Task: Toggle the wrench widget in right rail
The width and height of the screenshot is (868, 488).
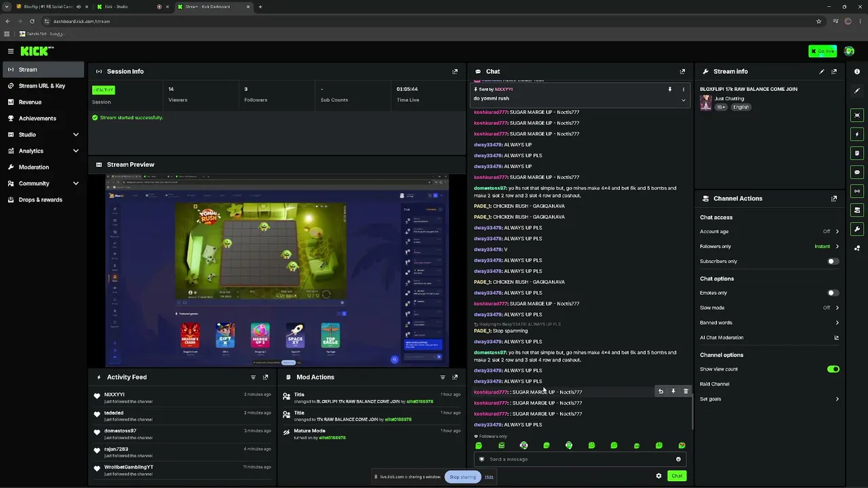Action: point(857,229)
